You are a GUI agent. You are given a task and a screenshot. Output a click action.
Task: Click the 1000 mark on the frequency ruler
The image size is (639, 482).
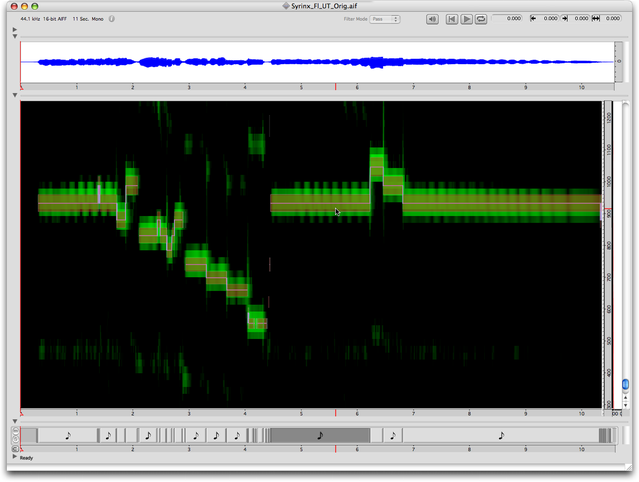click(609, 181)
